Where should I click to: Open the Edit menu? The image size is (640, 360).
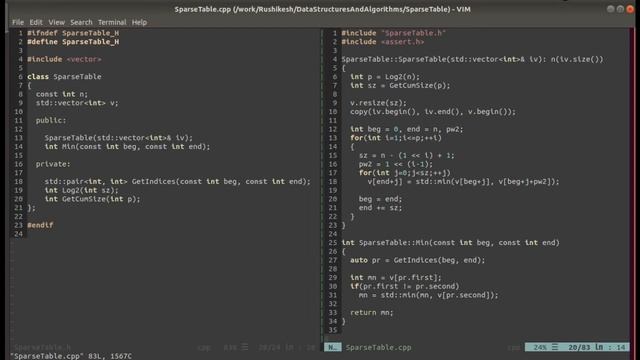coord(36,22)
